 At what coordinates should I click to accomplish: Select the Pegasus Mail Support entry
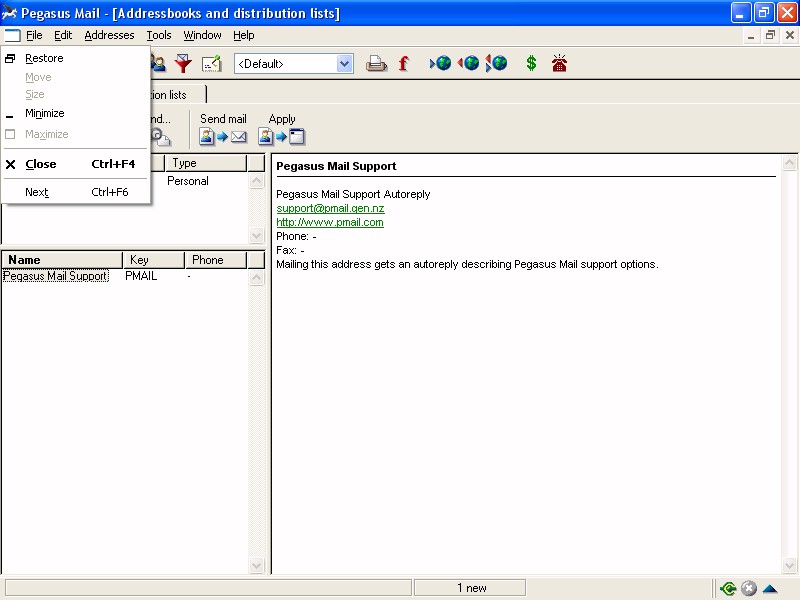coord(56,276)
